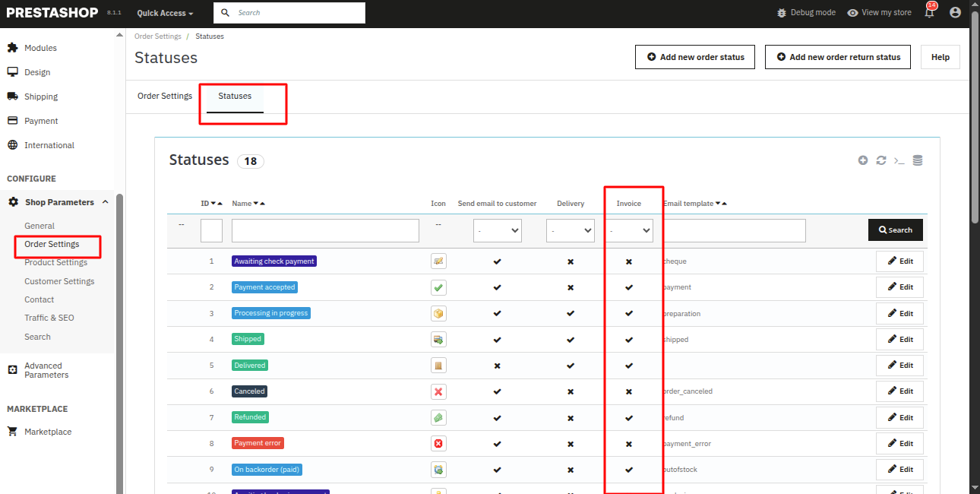This screenshot has width=980, height=494.
Task: Select the Statuses tab
Action: (235, 97)
